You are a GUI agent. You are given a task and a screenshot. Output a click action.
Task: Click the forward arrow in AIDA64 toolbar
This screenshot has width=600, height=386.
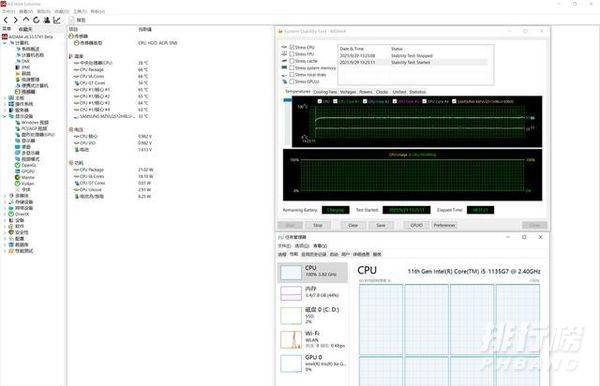pyautogui.click(x=16, y=20)
